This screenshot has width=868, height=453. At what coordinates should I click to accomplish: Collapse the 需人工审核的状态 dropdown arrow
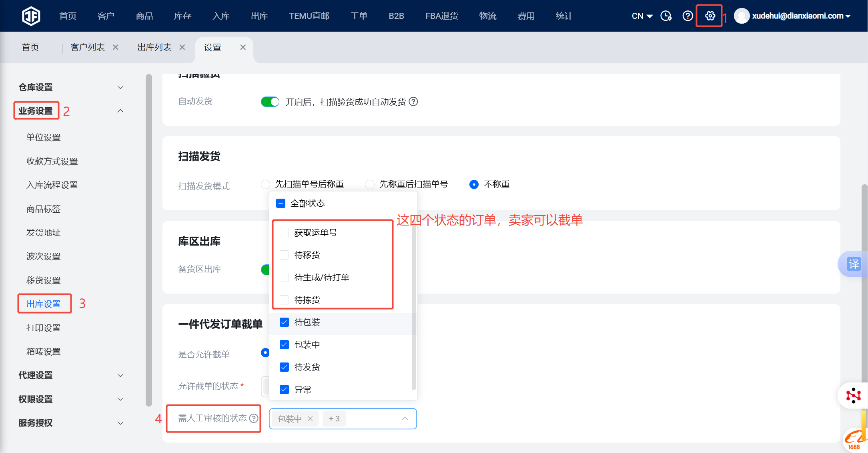click(x=405, y=419)
